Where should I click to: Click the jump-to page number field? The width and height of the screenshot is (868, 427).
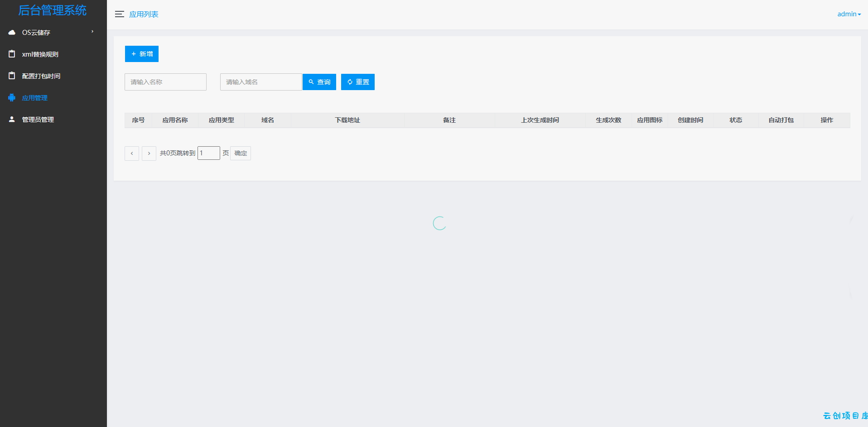(209, 153)
